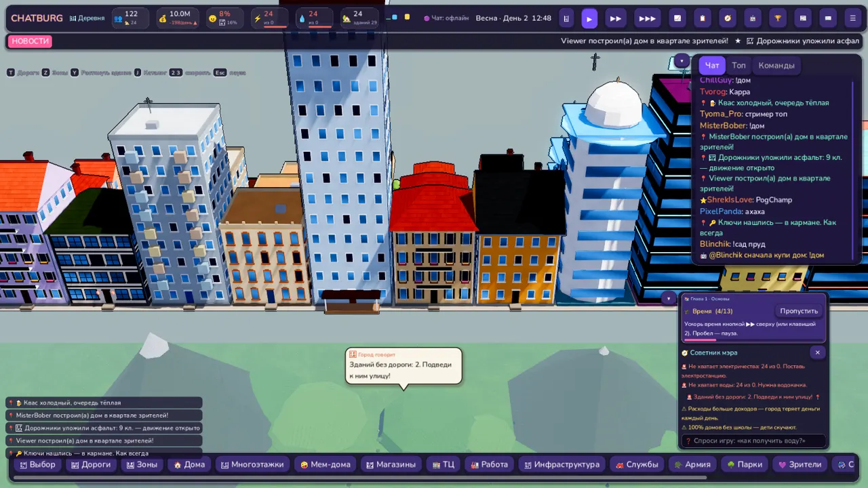Click the electricity indicator with lightning bolt
The height and width of the screenshot is (488, 868).
click(x=270, y=18)
